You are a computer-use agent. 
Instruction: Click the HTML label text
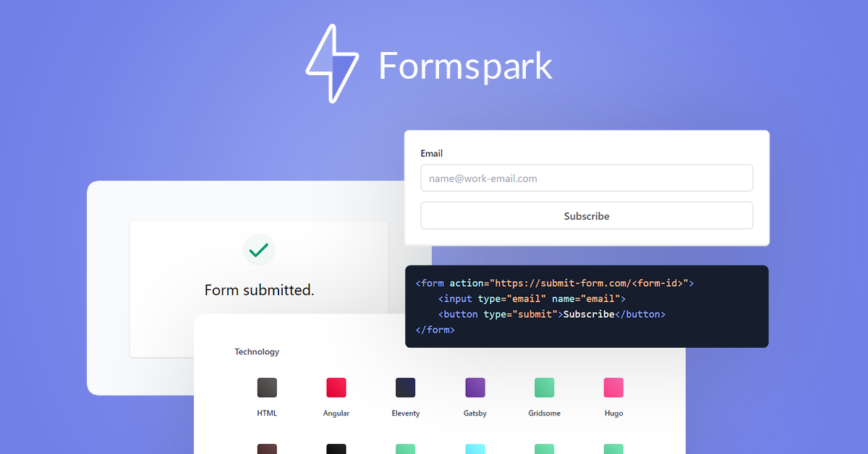[x=267, y=414]
